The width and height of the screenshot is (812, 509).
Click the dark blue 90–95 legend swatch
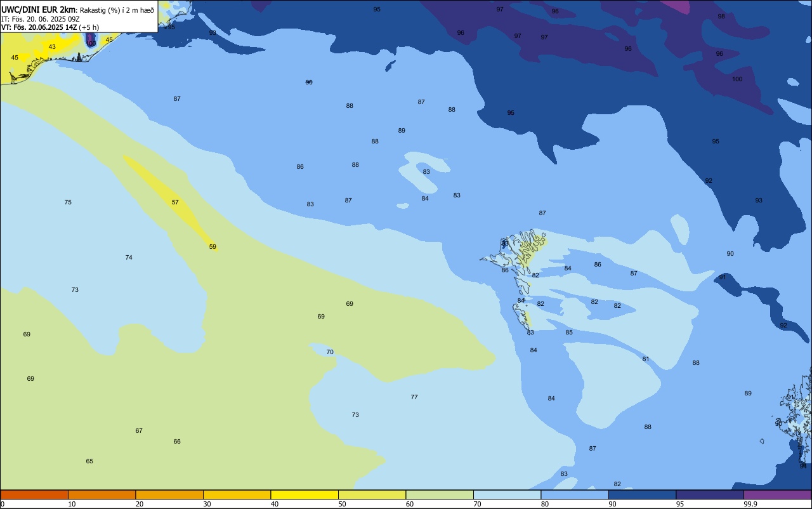(x=642, y=494)
